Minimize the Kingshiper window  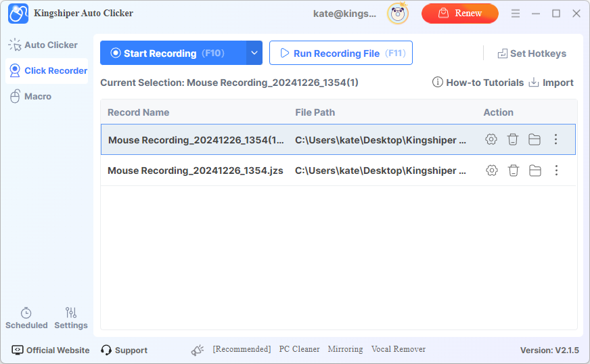pos(536,14)
